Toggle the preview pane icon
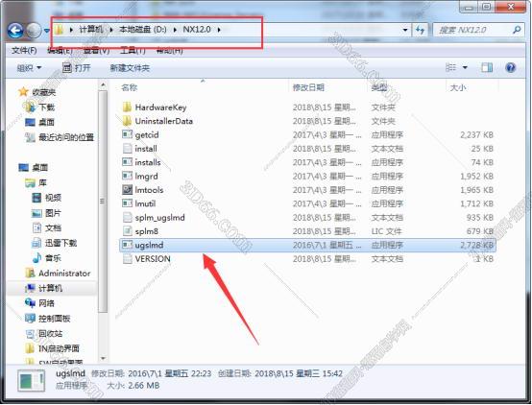Screen dimensions: 532x405 (x=487, y=67)
